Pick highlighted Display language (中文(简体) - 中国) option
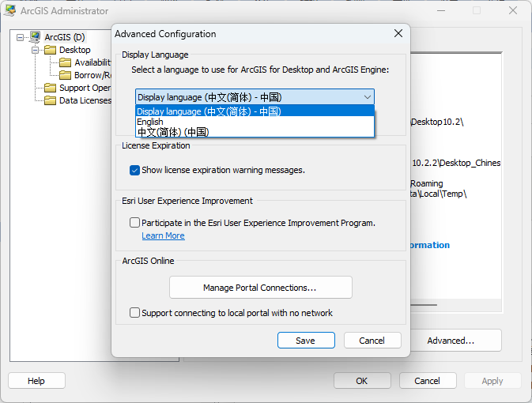This screenshot has width=532, height=403. 255,111
